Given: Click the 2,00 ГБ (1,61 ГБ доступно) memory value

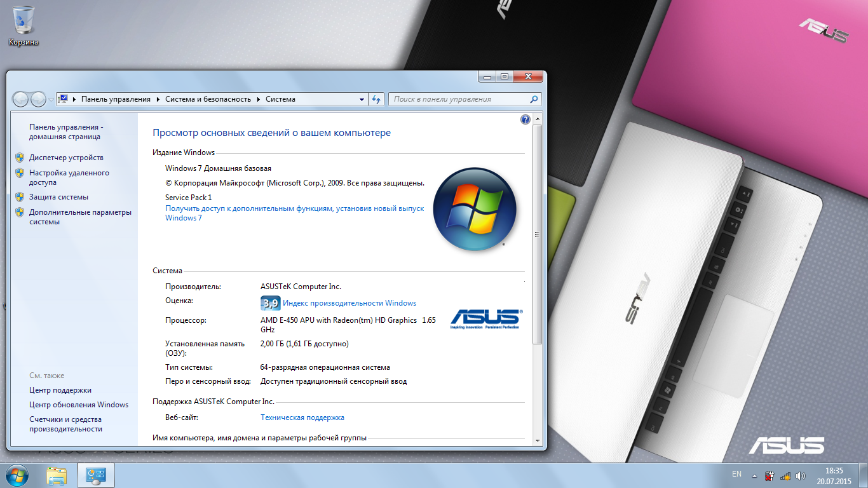Looking at the screenshot, I should (x=304, y=344).
